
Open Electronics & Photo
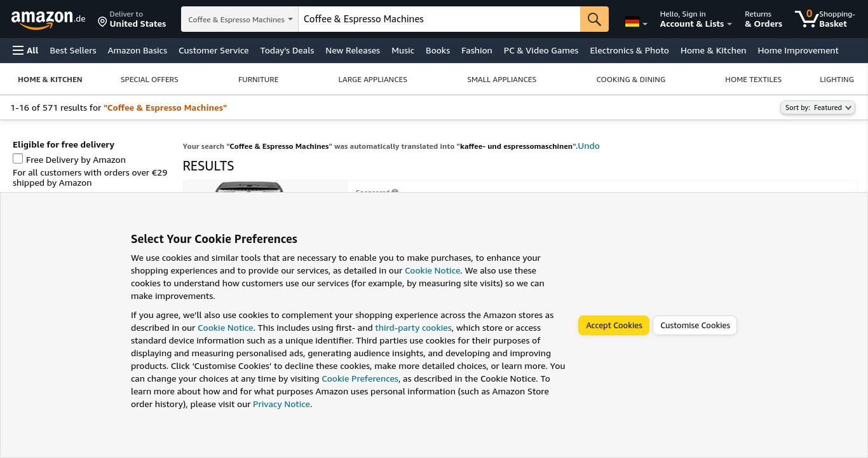click(x=629, y=50)
